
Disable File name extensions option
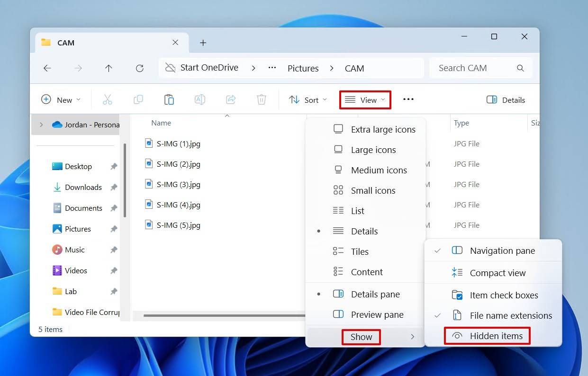(510, 315)
